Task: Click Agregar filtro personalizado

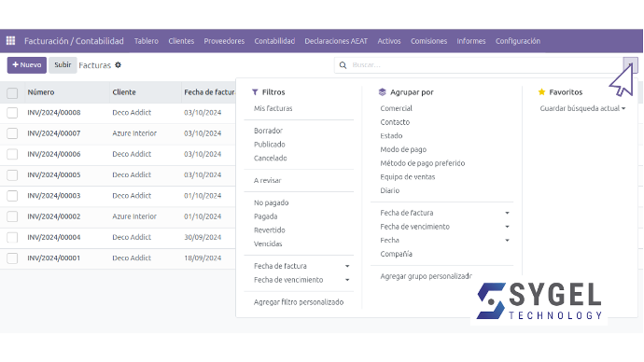Action: [299, 302]
